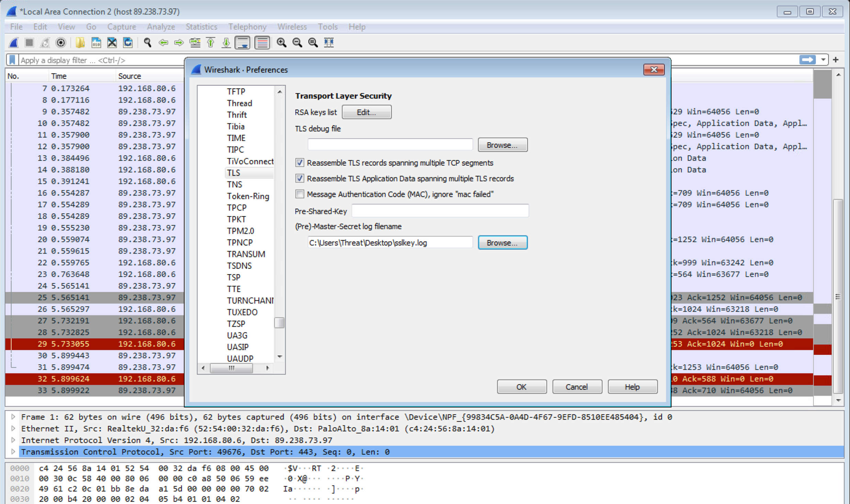Open the Telephony menu
This screenshot has width=850, height=504.
tap(247, 27)
